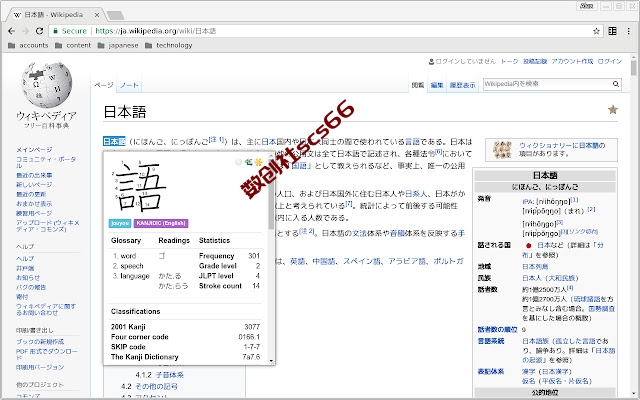Select the 閲覧 view tab

click(418, 85)
